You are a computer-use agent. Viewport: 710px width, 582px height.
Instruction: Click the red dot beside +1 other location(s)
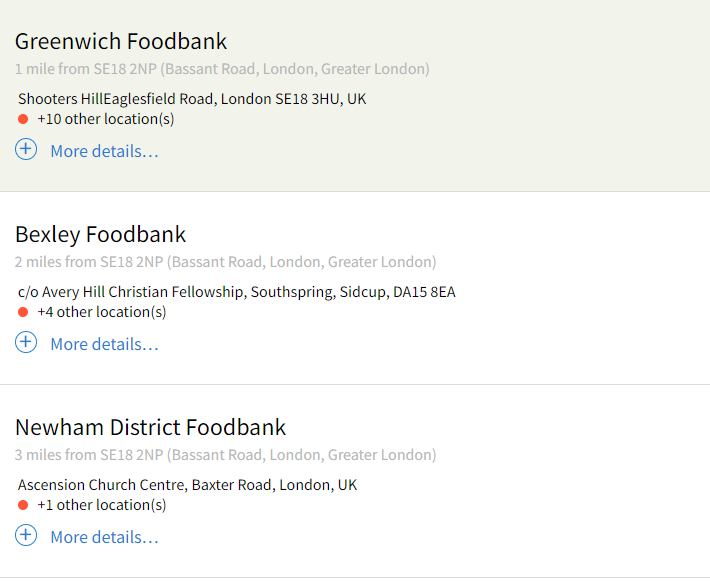point(23,505)
